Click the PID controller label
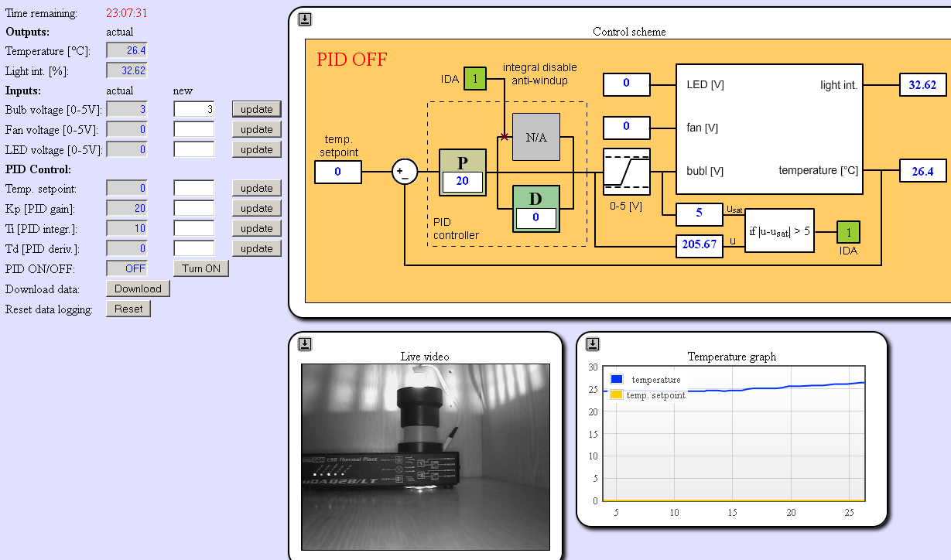Screen dimensions: 951x560 tap(456, 229)
